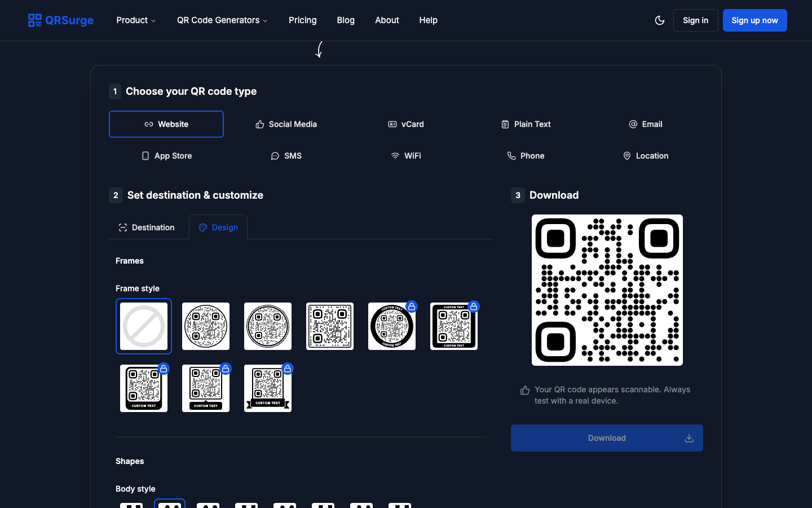Choose the locked thick circle custom text frame
Image resolution: width=812 pixels, height=508 pixels.
coord(392,326)
